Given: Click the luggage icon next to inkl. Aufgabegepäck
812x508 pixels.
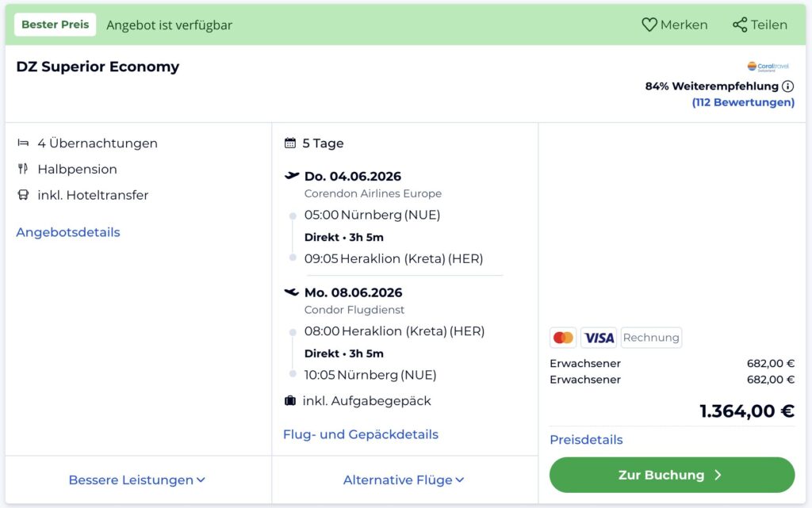Looking at the screenshot, I should tap(290, 401).
